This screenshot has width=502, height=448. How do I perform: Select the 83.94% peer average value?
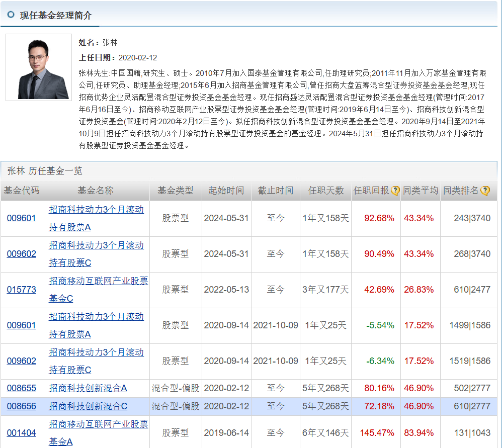pyautogui.click(x=419, y=433)
